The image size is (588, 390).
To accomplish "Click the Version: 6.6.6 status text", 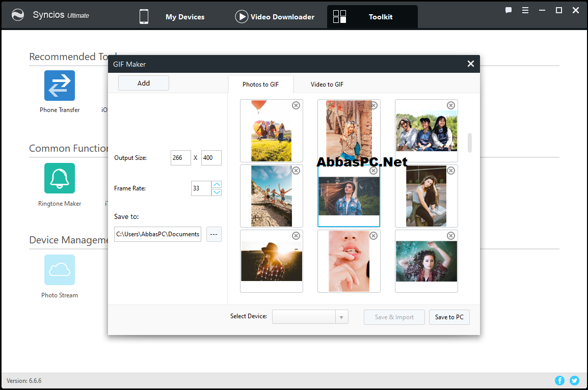I will (x=24, y=381).
